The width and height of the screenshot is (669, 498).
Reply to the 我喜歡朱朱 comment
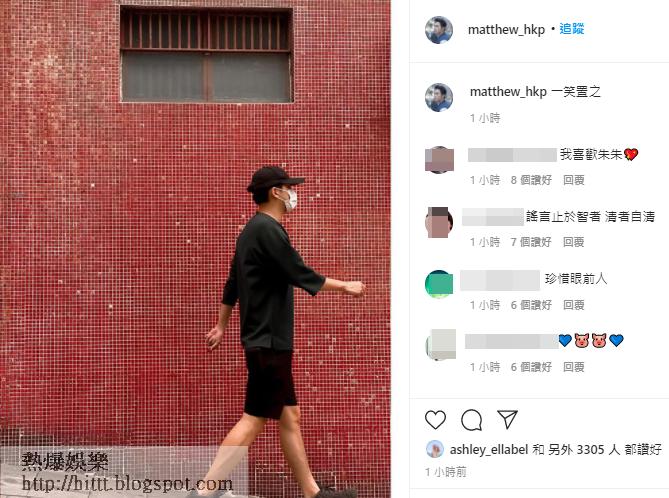(x=573, y=180)
